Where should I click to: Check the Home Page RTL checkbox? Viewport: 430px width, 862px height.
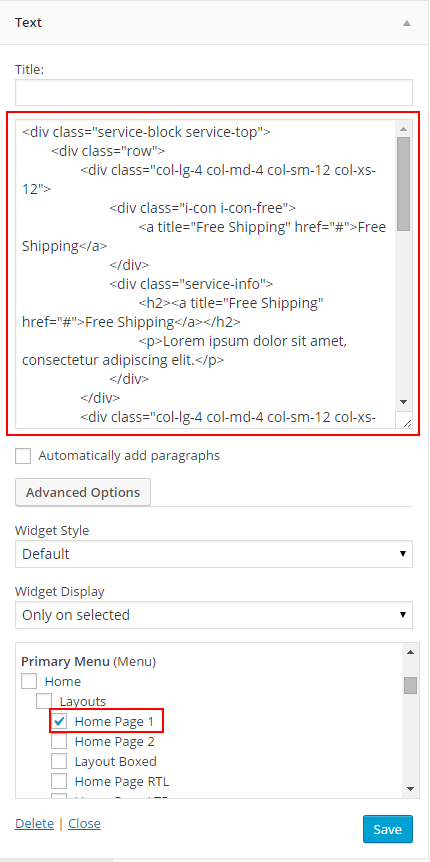click(59, 781)
